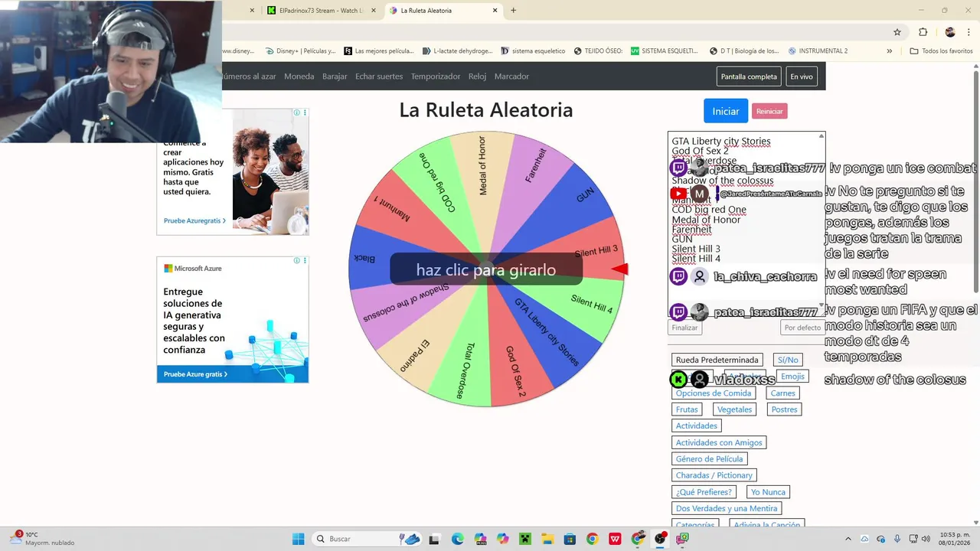This screenshot has height=551, width=980.
Task: Expand the bookmarks overflow chevron
Action: (x=889, y=51)
